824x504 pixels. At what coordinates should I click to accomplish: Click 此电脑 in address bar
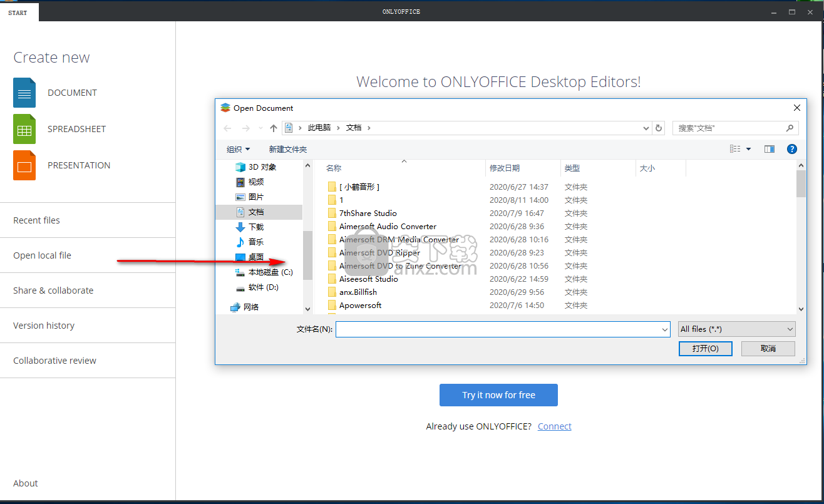tap(319, 128)
